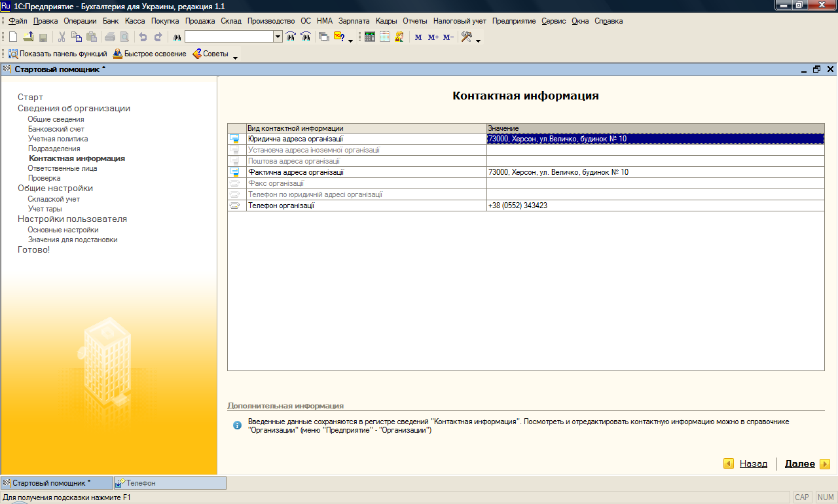Click the M- memory subtract button
838x504 pixels.
click(x=448, y=37)
